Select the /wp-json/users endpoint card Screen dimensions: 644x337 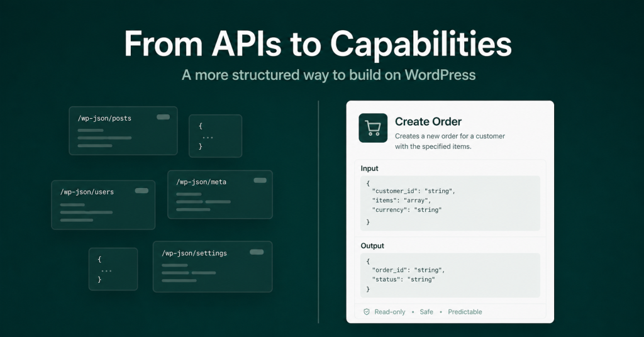[103, 204]
